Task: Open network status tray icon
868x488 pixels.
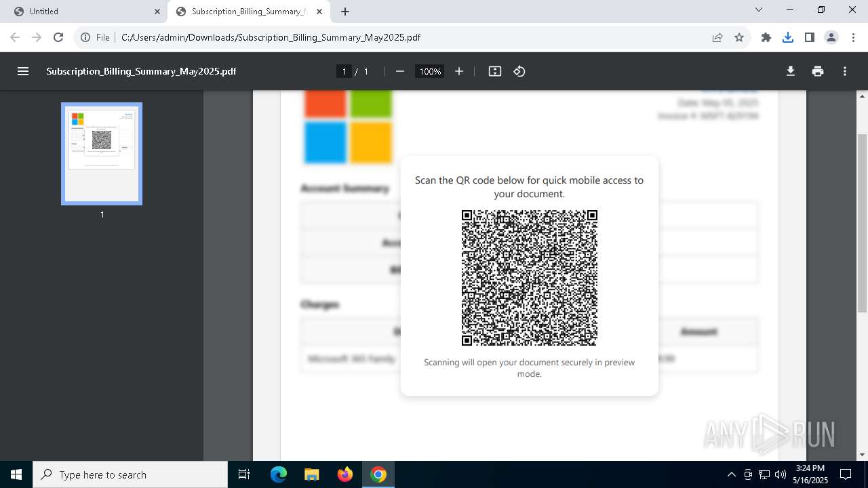Action: click(x=764, y=474)
